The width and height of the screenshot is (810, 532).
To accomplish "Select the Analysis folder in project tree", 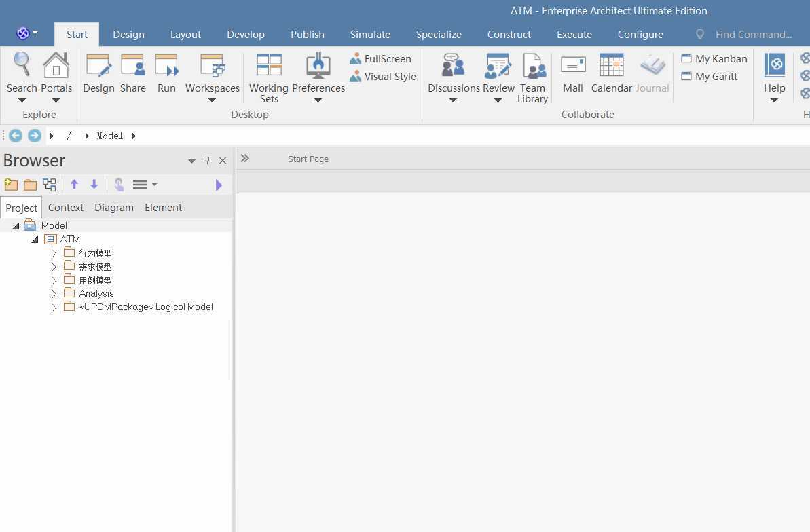I will click(x=96, y=293).
